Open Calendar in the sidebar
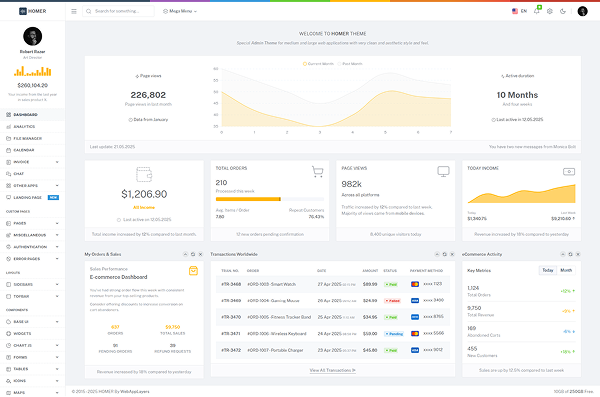 coord(33,150)
